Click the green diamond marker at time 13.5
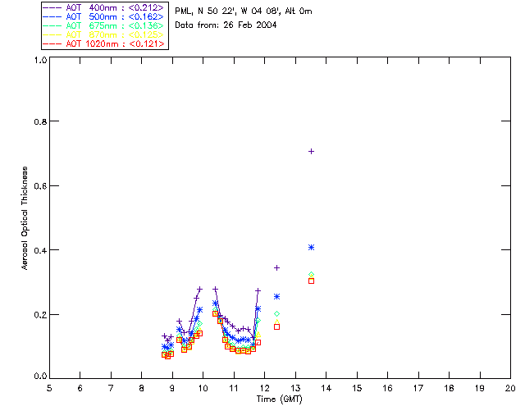This screenshot has width=525, height=420. pyautogui.click(x=312, y=275)
